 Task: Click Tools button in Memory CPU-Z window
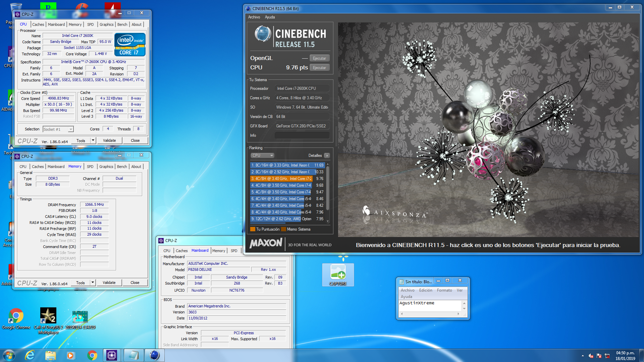pos(80,283)
